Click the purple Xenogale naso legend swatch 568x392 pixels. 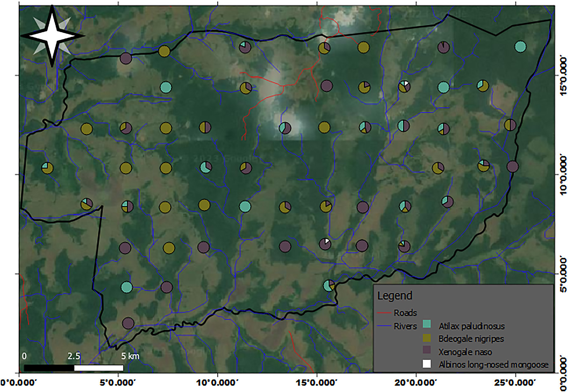(427, 350)
